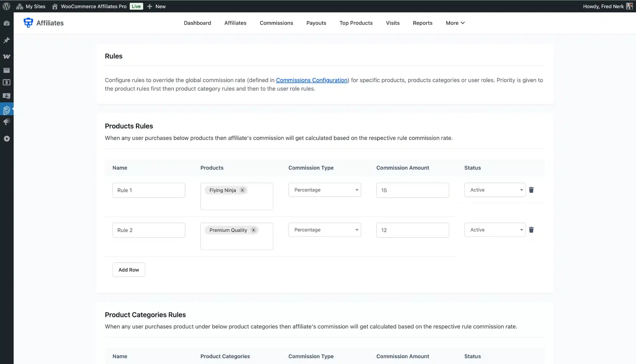The image size is (636, 364).
Task: Open the Dashboard gauge icon in sidebar
Action: click(x=7, y=23)
